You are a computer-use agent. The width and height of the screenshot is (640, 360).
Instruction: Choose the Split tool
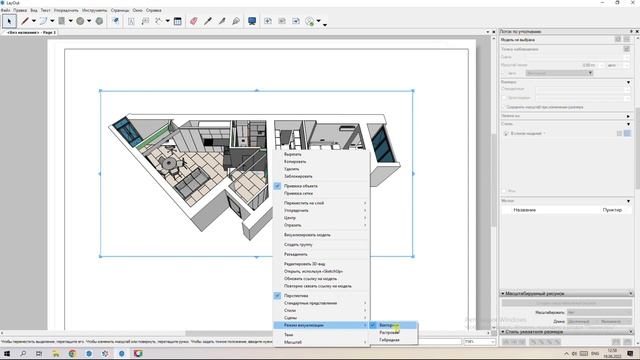(x=222, y=21)
